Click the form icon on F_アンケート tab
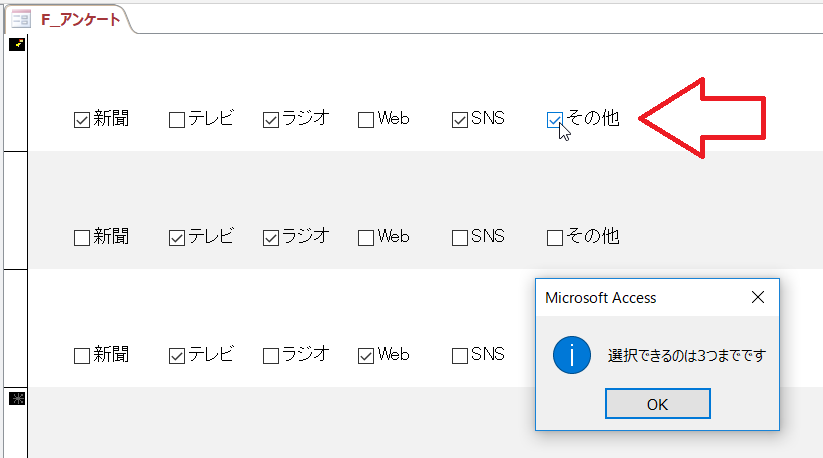823x458 pixels. [20, 18]
